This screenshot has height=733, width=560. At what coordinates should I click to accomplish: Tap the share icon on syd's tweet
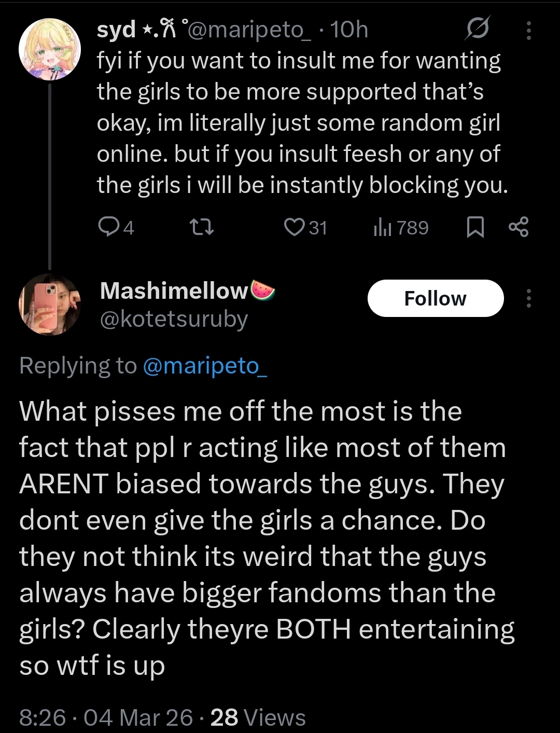tap(518, 227)
